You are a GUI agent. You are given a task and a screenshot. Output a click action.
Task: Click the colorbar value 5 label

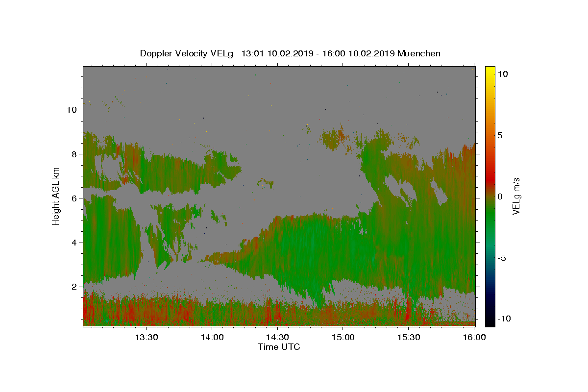pos(500,135)
